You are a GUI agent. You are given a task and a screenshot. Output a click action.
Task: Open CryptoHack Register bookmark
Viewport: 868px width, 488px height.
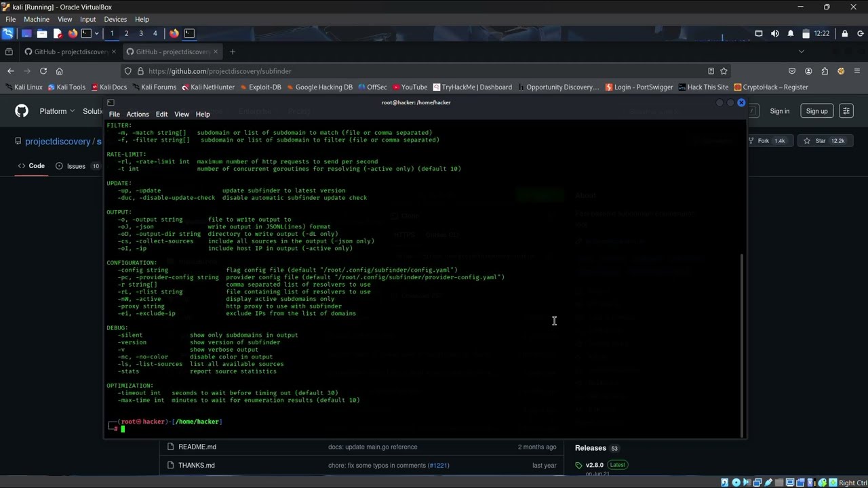tap(771, 87)
